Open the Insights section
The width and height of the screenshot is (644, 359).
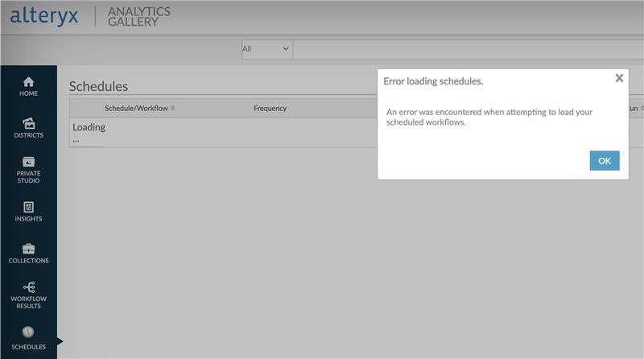pyautogui.click(x=28, y=212)
